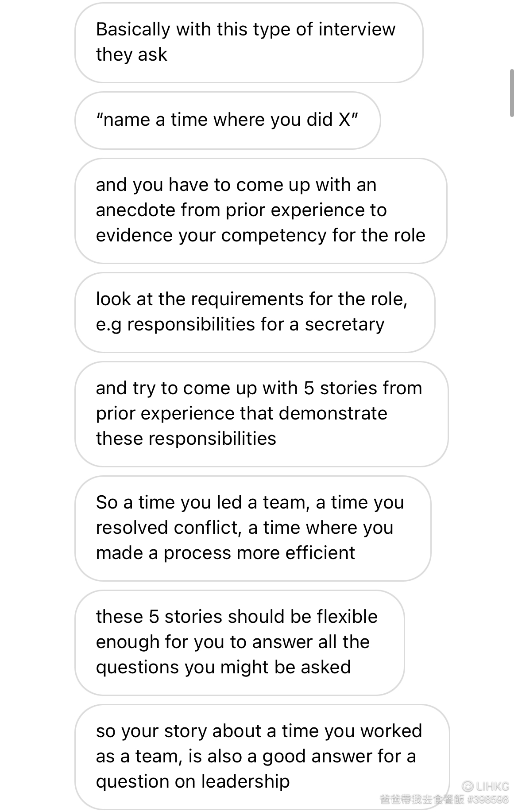Screen dimensions: 518x812
Task: Click the word "demonstrate" in the message
Action: click(333, 414)
